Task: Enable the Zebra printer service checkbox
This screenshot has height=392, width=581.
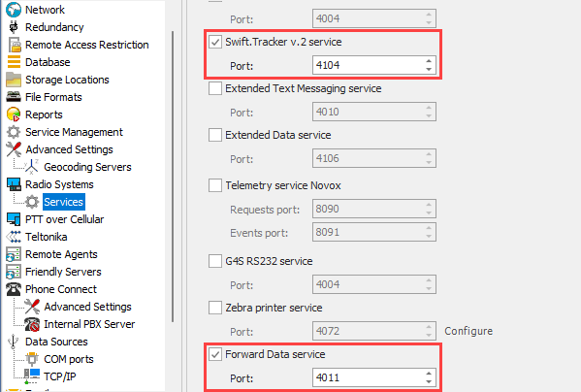Action: pyautogui.click(x=215, y=308)
